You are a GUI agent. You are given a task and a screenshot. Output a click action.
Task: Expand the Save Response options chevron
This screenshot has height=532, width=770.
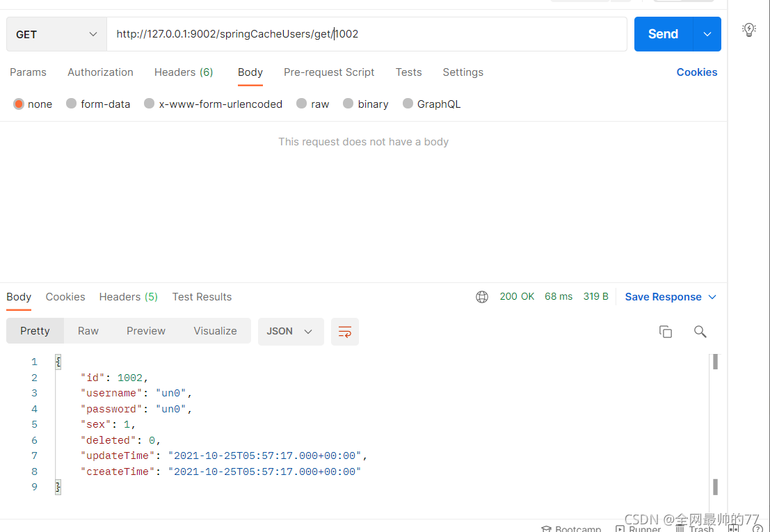712,296
